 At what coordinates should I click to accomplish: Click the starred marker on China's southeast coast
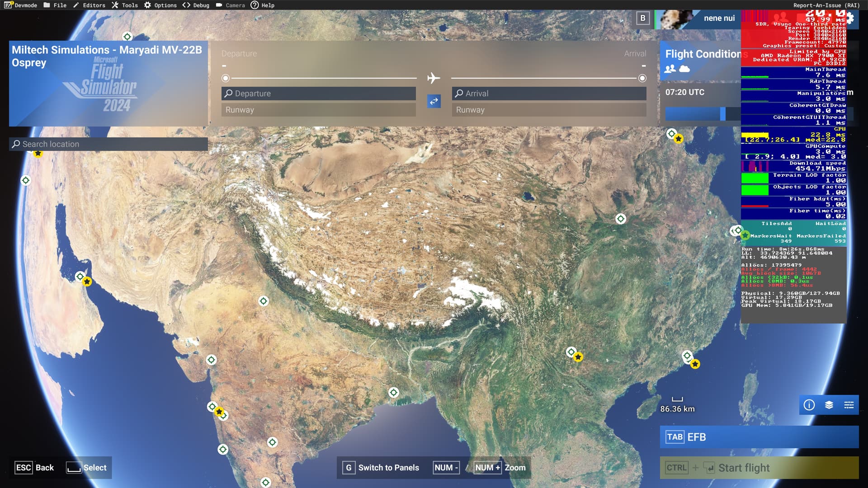click(695, 364)
